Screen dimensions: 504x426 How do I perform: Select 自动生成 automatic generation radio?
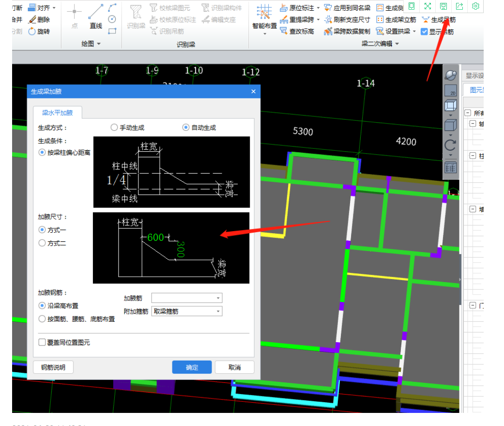coord(199,127)
